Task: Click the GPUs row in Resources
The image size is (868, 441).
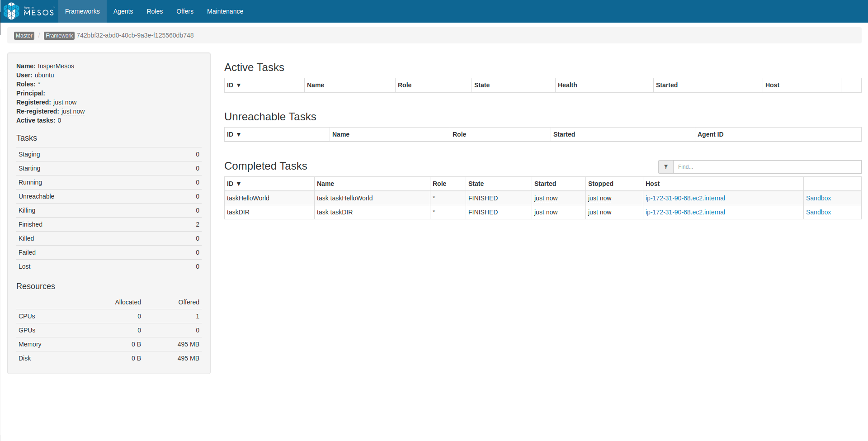Action: coord(109,330)
